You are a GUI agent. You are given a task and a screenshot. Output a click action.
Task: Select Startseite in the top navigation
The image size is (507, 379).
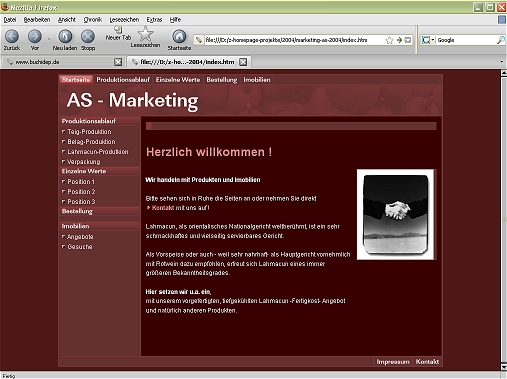76,80
